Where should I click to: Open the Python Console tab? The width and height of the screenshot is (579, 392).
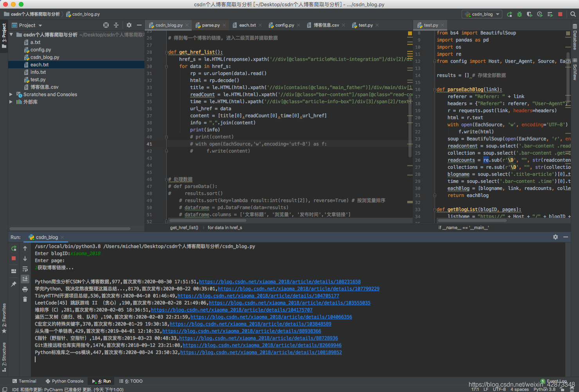click(x=65, y=381)
